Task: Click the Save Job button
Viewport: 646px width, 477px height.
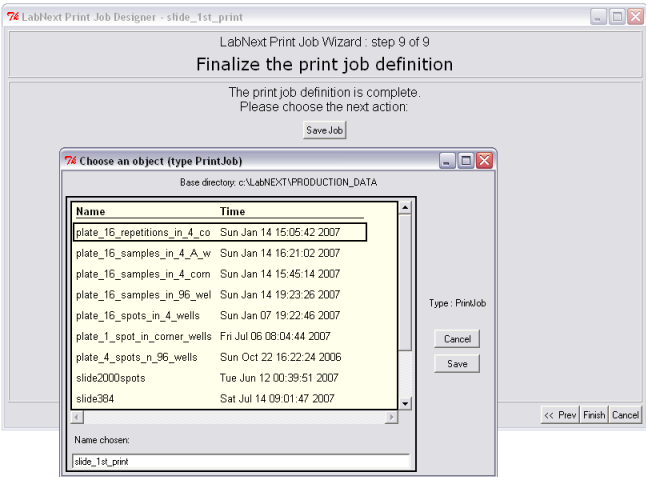Action: (324, 130)
